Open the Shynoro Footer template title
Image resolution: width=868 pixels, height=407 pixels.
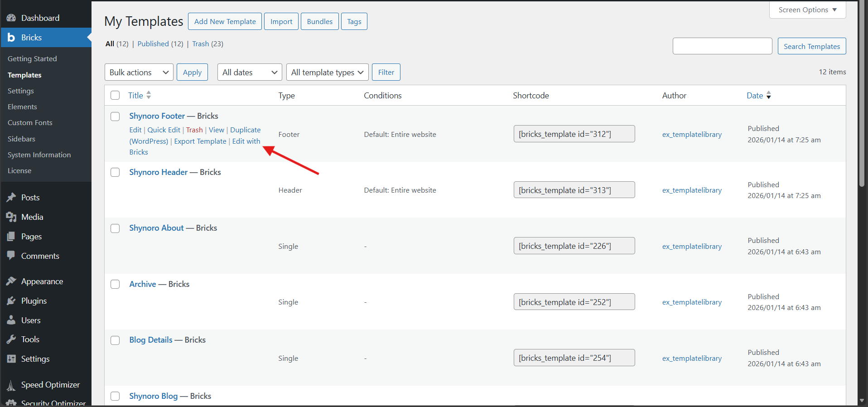[157, 116]
